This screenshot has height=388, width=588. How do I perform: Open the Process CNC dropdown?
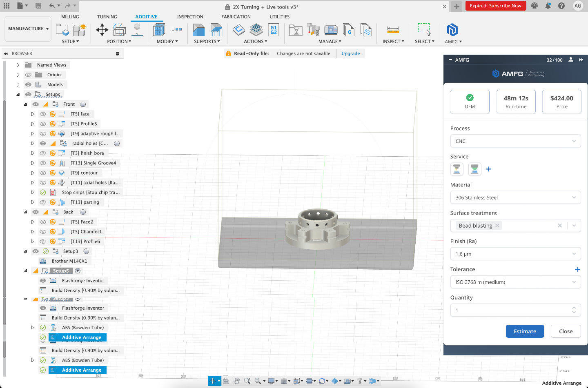(515, 141)
